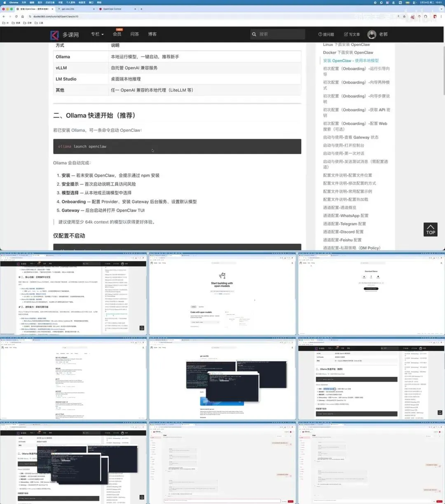Screen dimensions: 445x504
Task: Click the browser home icon
Action: 23,16
